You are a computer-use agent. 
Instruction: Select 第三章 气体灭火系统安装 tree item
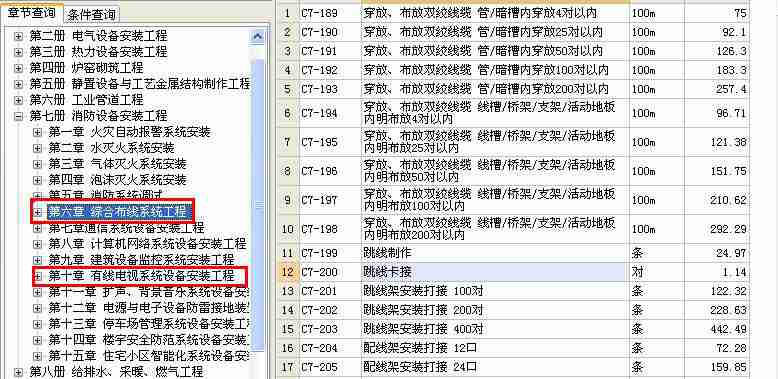point(117,164)
